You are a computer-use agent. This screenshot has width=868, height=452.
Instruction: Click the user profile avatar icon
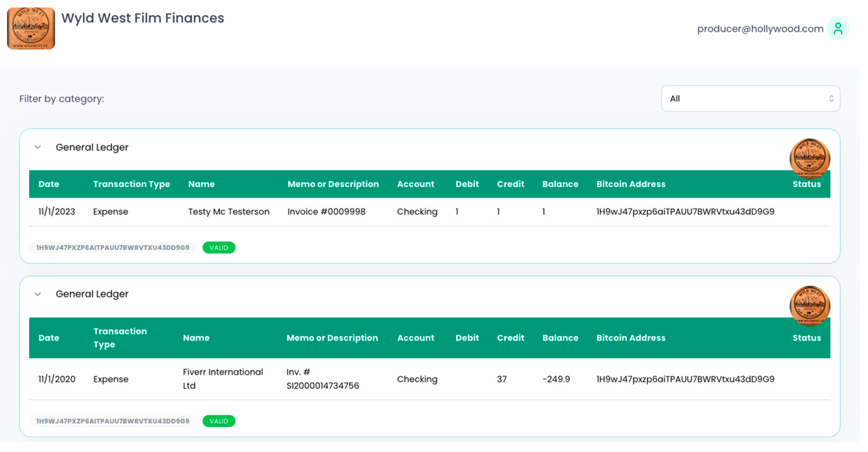[x=838, y=29]
